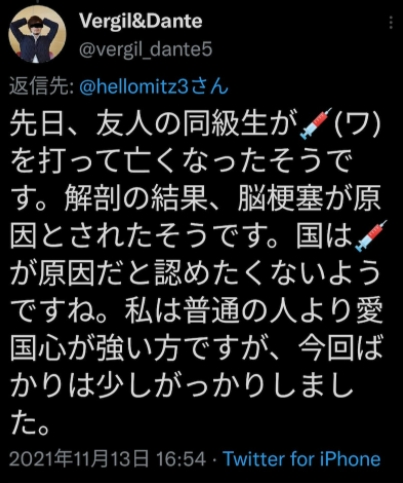Click the final た。 line of tweet

pos(30,423)
